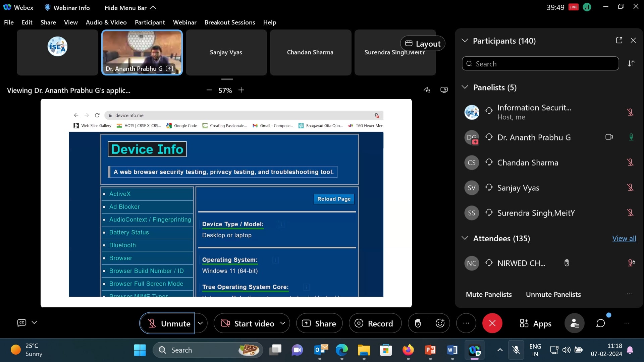
Task: Click the raise hand icon in toolbar
Action: click(418, 323)
